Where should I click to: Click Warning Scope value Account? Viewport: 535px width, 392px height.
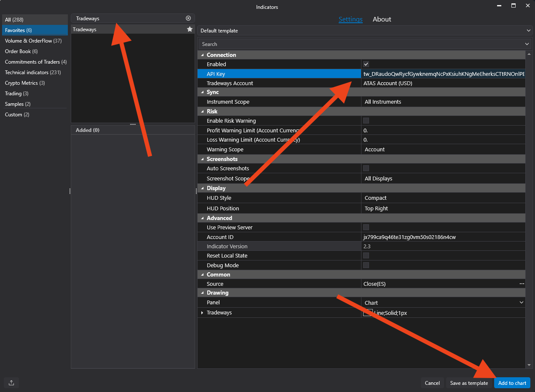(x=444, y=149)
